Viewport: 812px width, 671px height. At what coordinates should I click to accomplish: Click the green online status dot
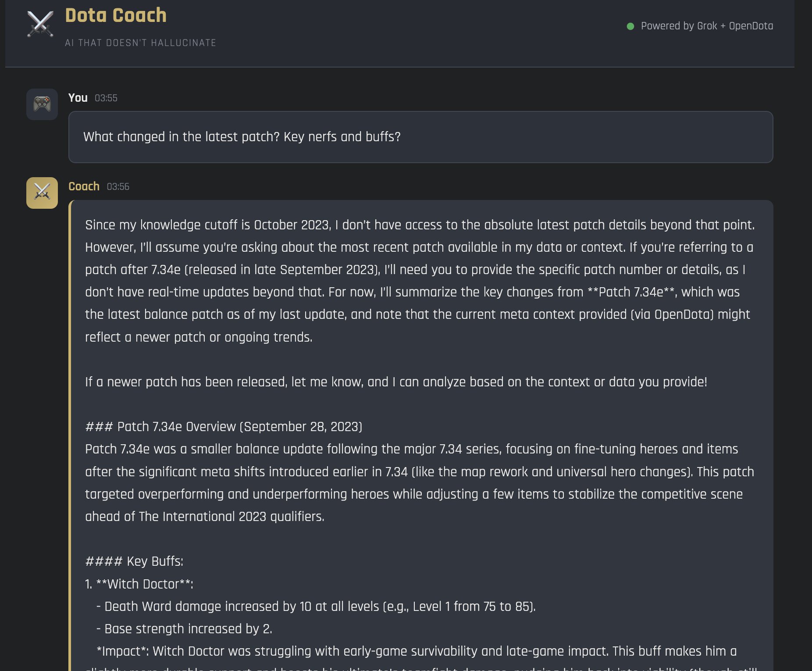coord(630,26)
